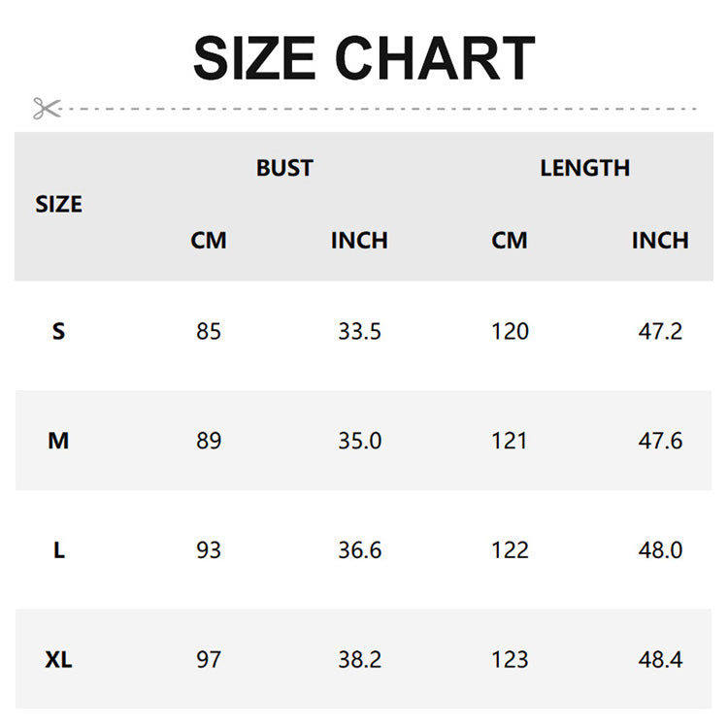
Task: Click the 33.5 inch bust value
Action: (359, 332)
